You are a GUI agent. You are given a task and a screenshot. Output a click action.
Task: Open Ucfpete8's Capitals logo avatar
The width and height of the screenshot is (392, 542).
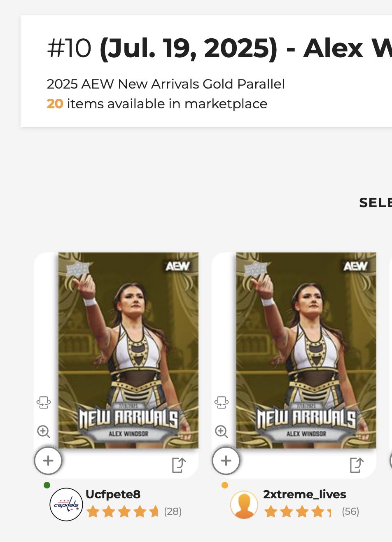pyautogui.click(x=66, y=505)
